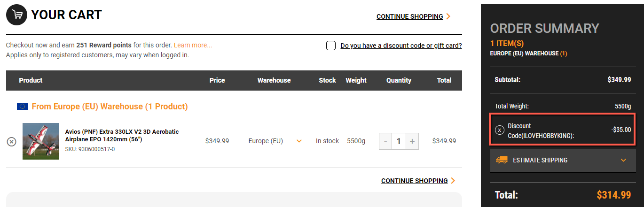
Task: Tick the discount code or gift card checkbox
Action: click(x=331, y=46)
